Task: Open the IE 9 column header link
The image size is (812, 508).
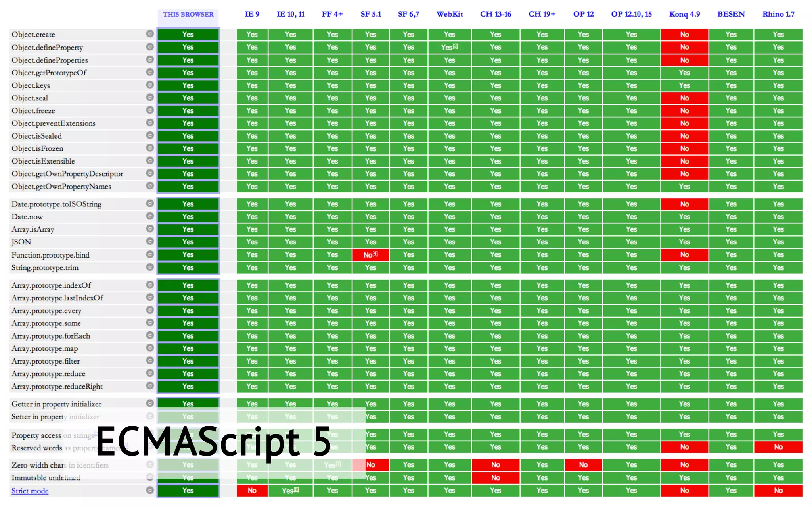Action: tap(252, 14)
